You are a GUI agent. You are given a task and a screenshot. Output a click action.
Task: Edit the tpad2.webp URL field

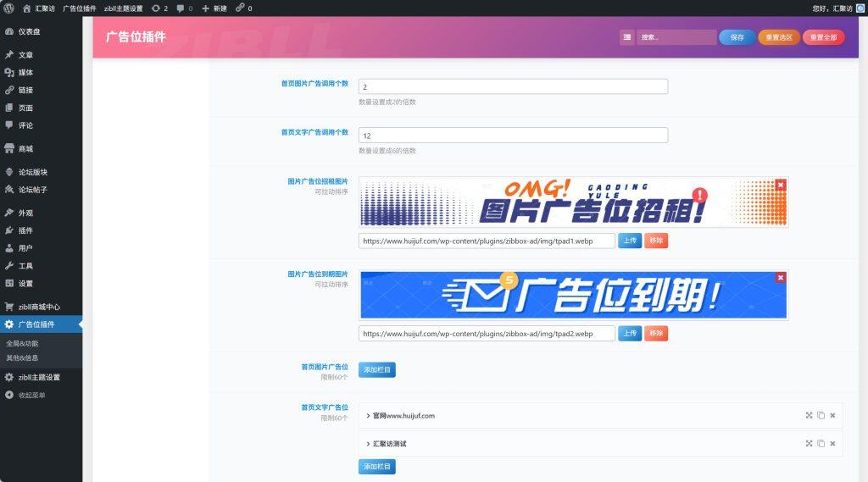(x=487, y=334)
